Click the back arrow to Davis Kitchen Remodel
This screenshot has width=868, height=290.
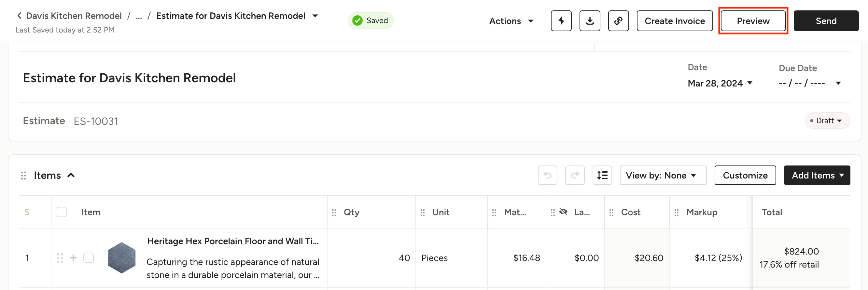tap(20, 16)
